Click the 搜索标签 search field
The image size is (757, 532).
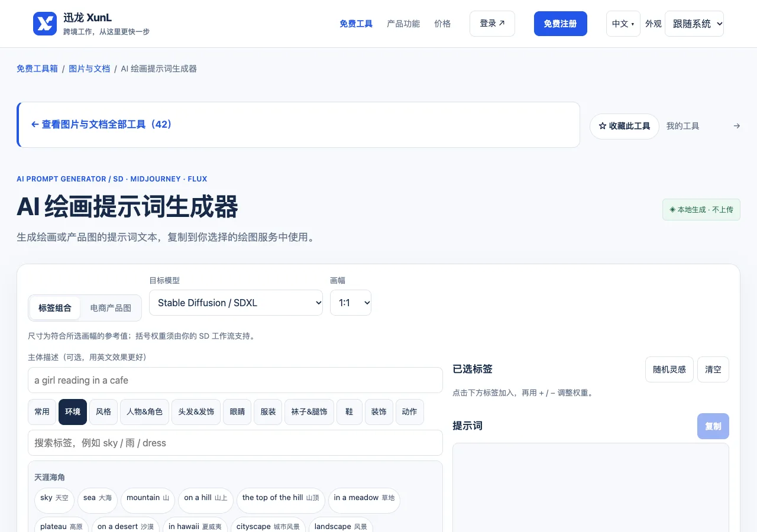coord(235,443)
